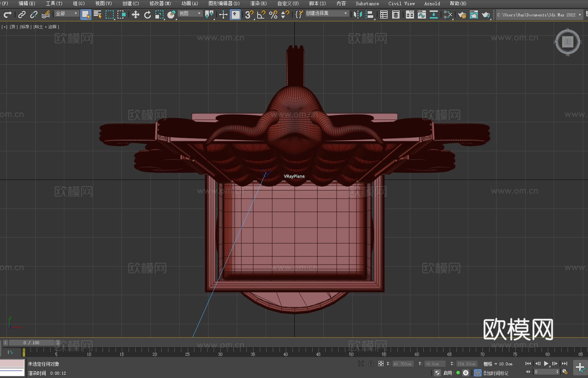This screenshot has width=588, height=378.
Task: Select the Move tool
Action: click(x=136, y=14)
